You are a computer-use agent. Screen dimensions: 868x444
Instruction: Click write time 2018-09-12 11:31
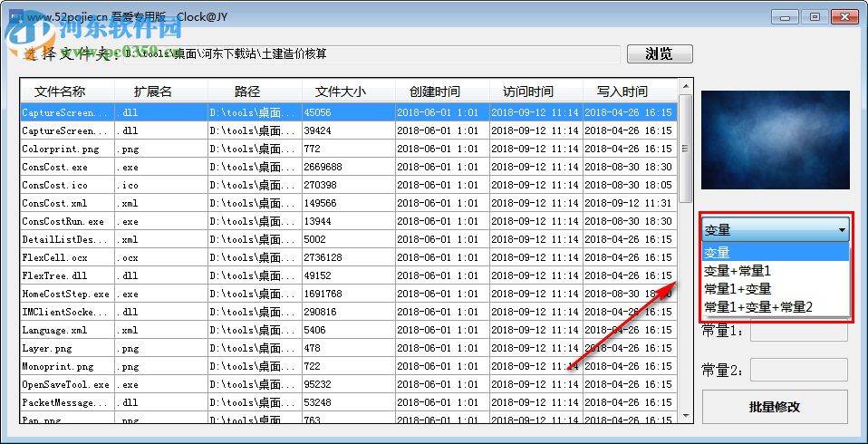[x=628, y=203]
